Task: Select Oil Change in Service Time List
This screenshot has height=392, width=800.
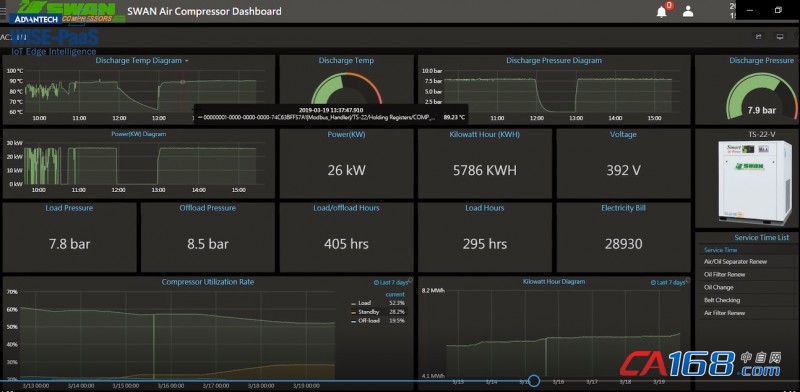Action: click(718, 287)
